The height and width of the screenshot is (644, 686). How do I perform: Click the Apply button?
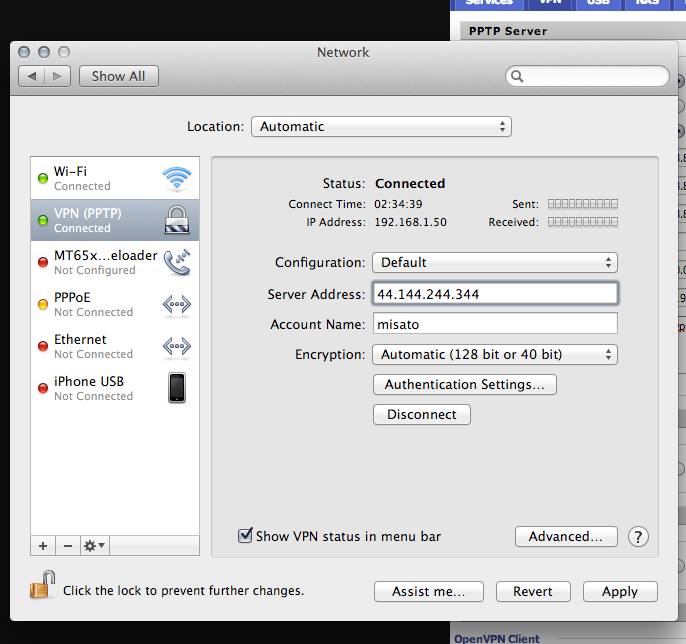[x=620, y=592]
